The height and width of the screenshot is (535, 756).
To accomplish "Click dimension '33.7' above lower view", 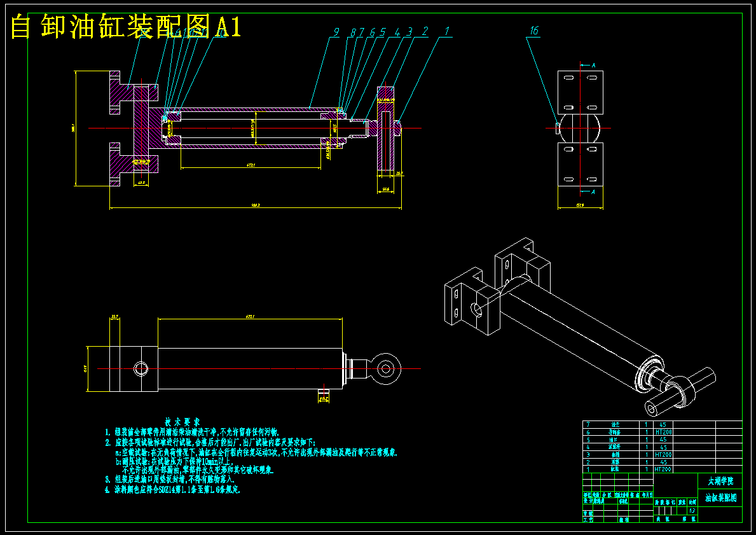I will click(x=114, y=316).
